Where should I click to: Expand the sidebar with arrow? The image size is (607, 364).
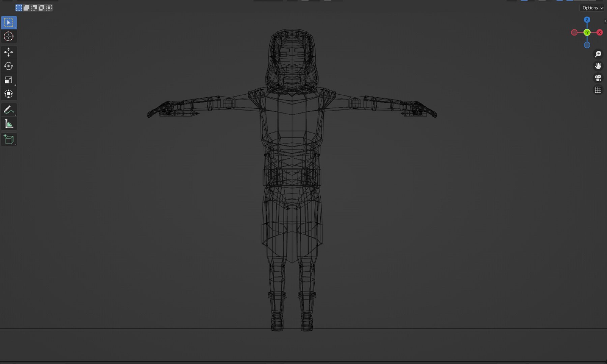pos(605,21)
